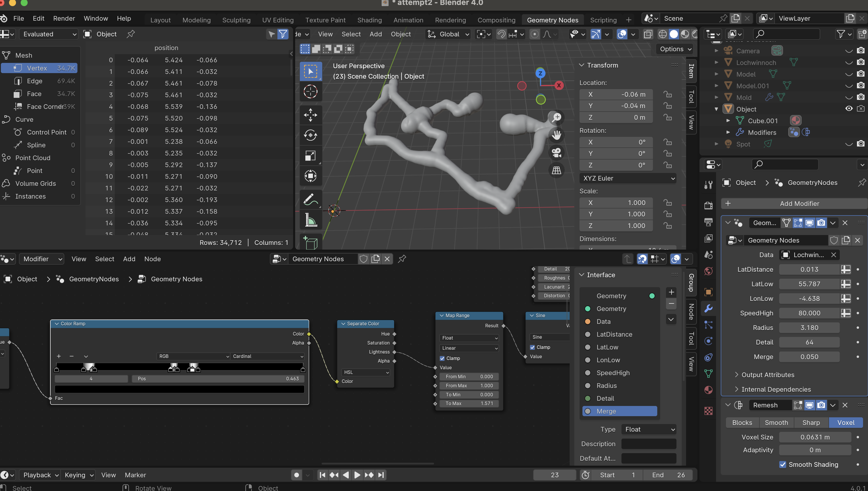Select the 3D Cursor tool
The image size is (868, 491).
(x=310, y=91)
